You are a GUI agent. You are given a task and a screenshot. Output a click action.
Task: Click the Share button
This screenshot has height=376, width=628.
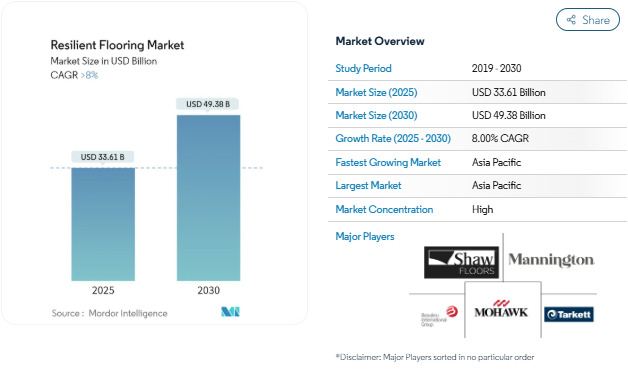[588, 20]
